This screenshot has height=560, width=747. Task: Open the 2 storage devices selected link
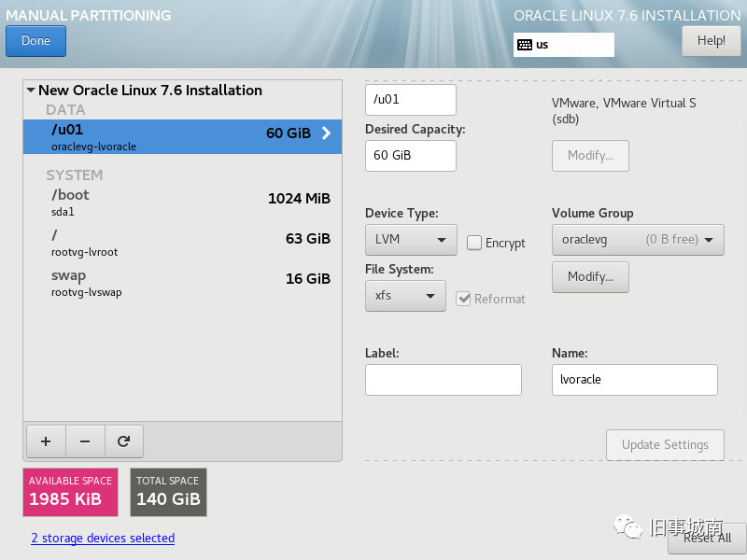[x=103, y=539]
